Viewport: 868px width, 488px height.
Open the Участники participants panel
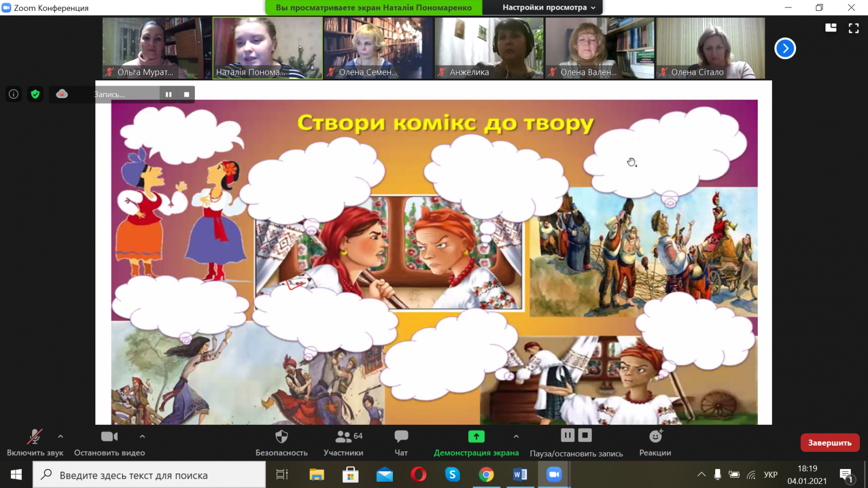pyautogui.click(x=344, y=443)
